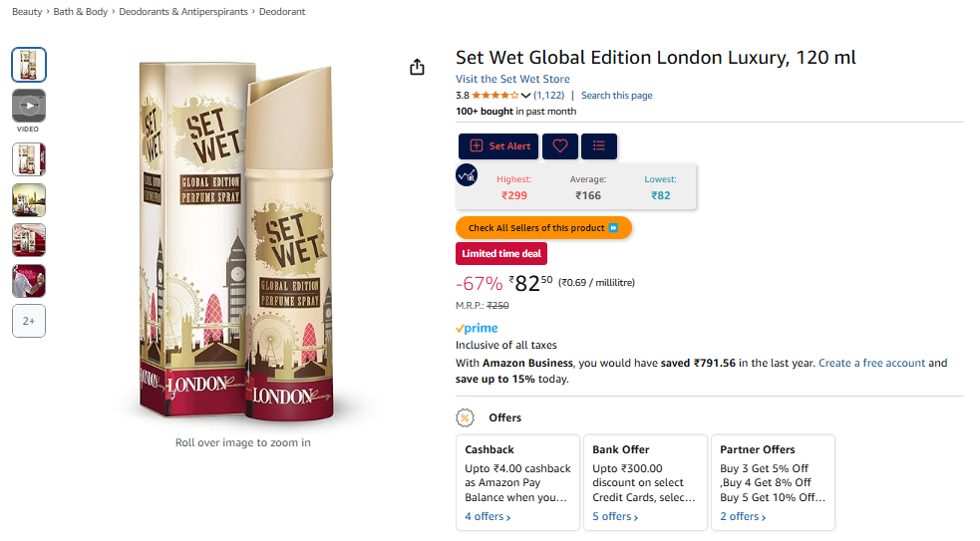The height and width of the screenshot is (541, 980).
Task: Open the list icon button next to heart
Action: [599, 146]
